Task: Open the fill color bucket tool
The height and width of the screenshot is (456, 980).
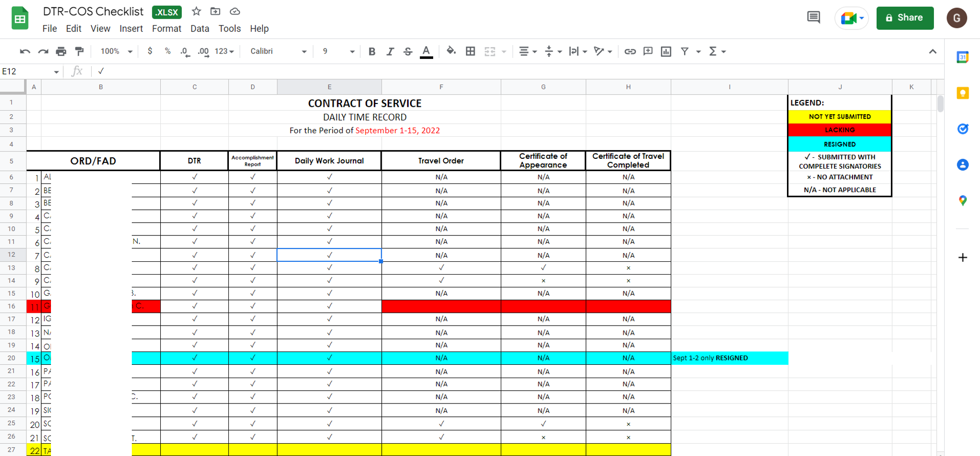Action: pyautogui.click(x=451, y=51)
